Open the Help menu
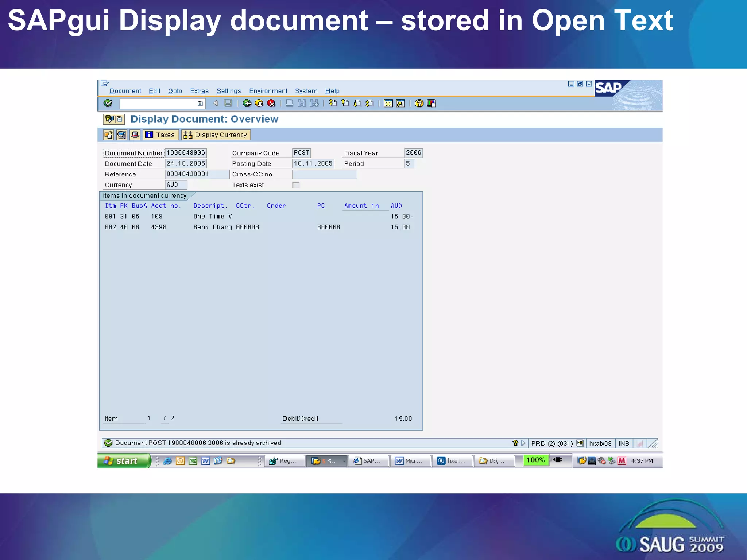This screenshot has height=560, width=747. pos(332,91)
